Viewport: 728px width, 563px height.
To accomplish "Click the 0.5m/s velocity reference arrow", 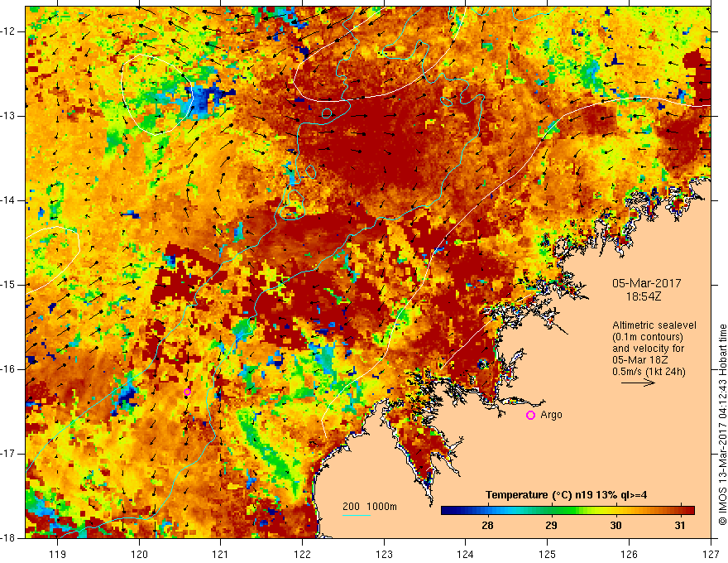I will pos(638,383).
